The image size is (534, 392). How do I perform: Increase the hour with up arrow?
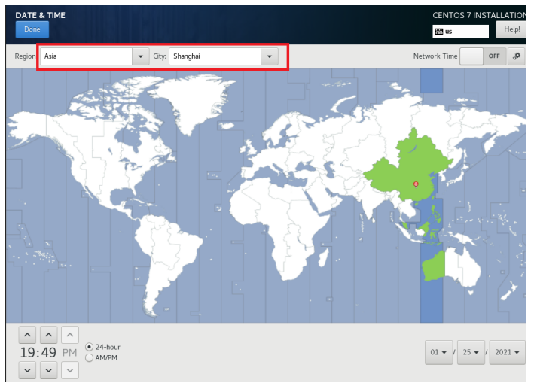(26, 334)
